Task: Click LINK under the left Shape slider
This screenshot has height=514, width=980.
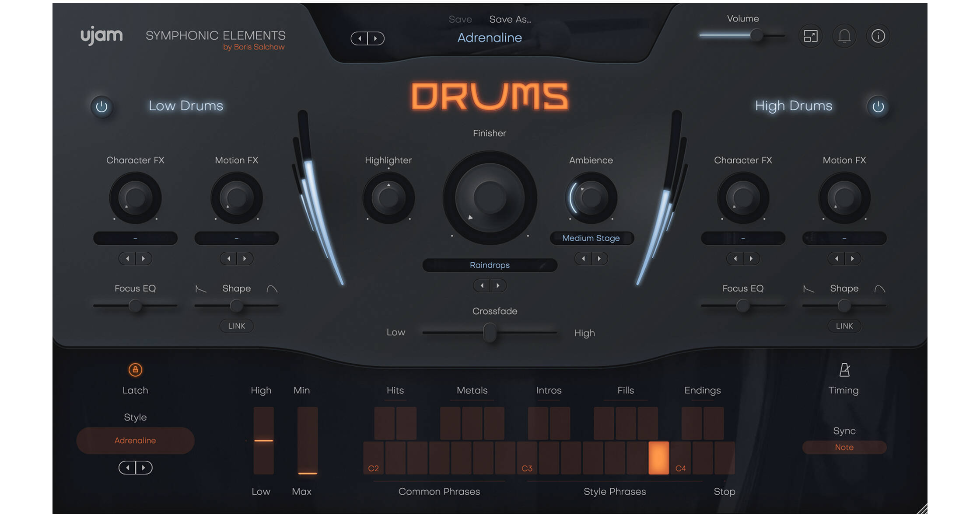Action: click(236, 326)
